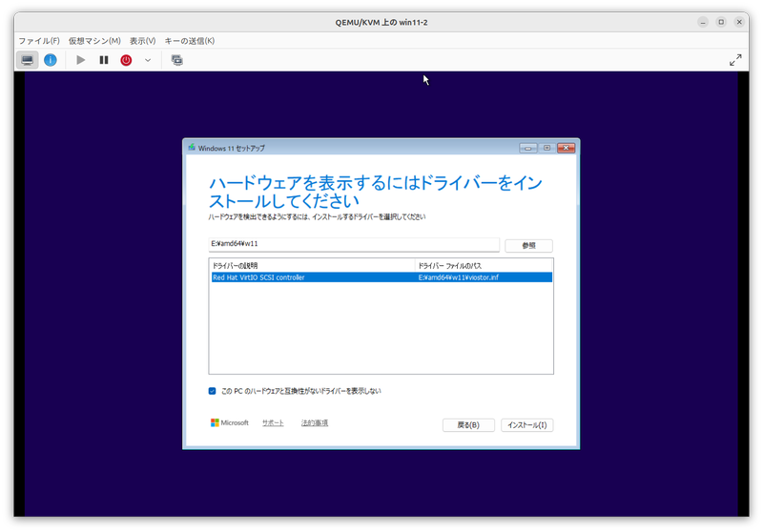763x532 pixels.
Task: Click ドライバー ファイルのパス column header
Action: (485, 265)
